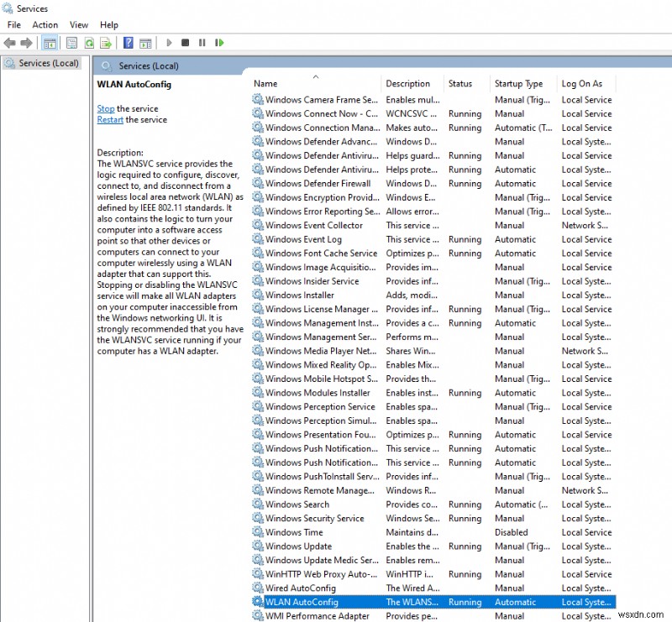Click the Stop the service link

coord(106,108)
